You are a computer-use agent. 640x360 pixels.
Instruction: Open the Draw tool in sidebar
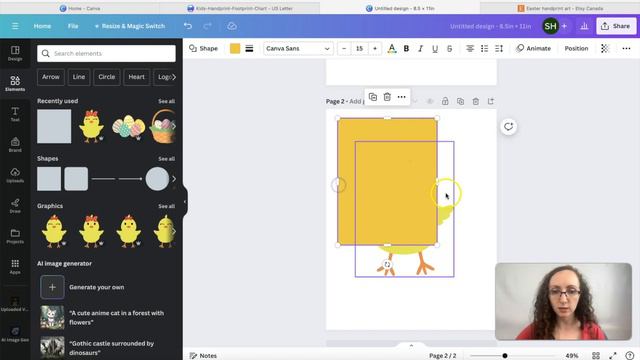(15, 206)
